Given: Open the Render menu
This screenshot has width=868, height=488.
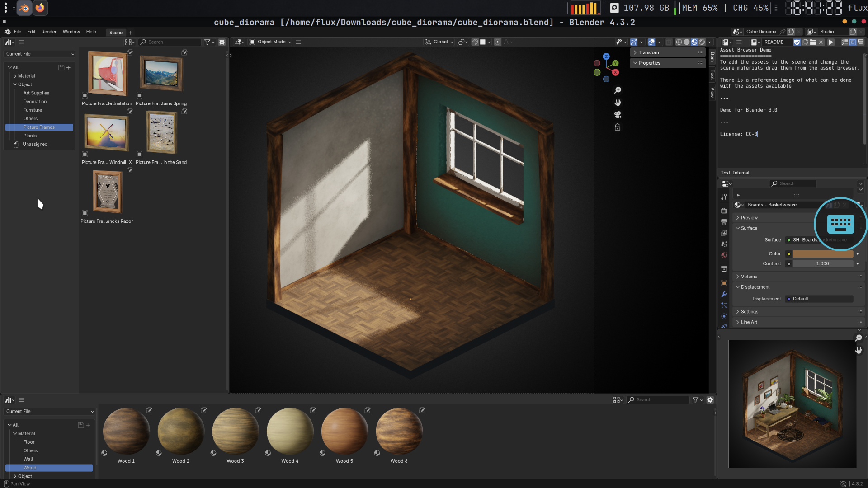Looking at the screenshot, I should coord(49,32).
